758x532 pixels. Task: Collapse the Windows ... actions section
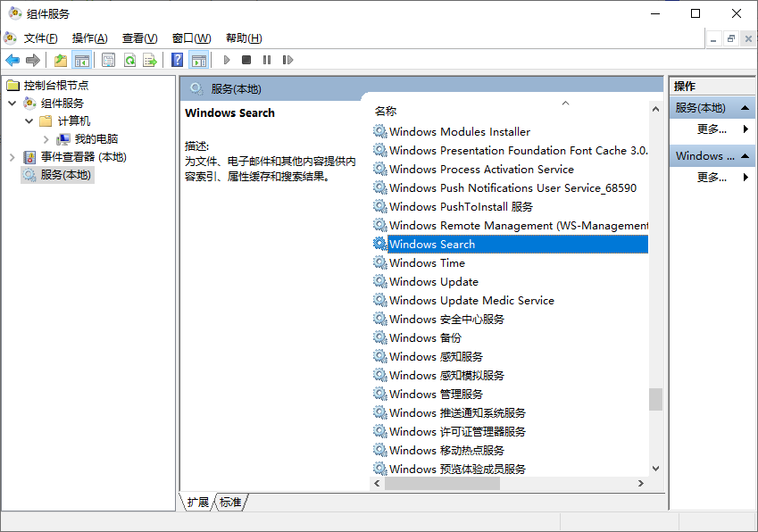coord(745,156)
